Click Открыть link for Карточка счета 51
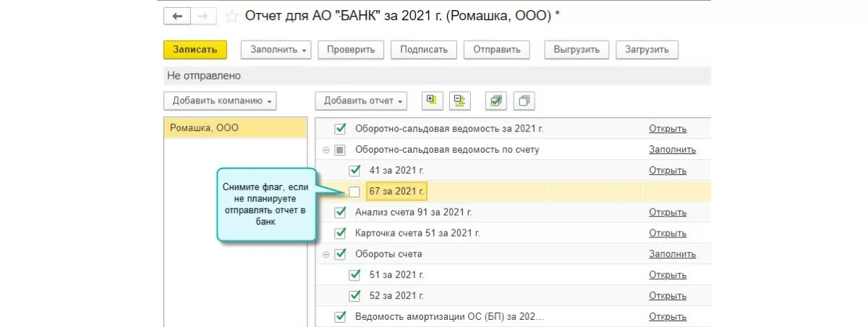The width and height of the screenshot is (868, 327). click(x=668, y=234)
